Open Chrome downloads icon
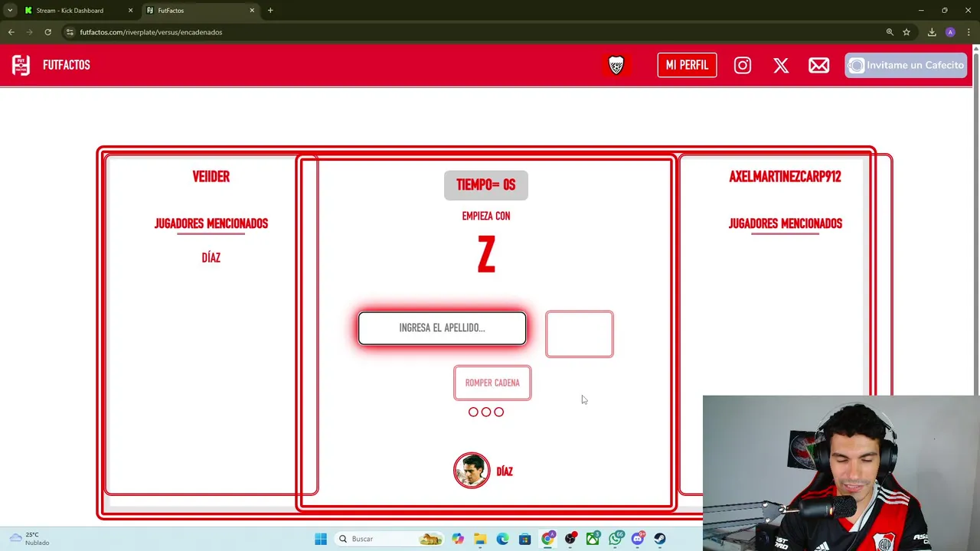Viewport: 980px width, 551px height. pos(932,32)
